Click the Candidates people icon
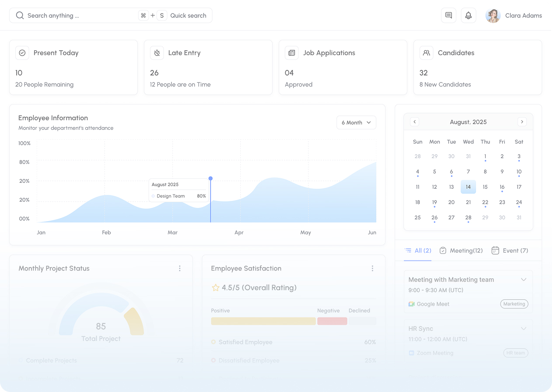The width and height of the screenshot is (552, 392). point(426,52)
